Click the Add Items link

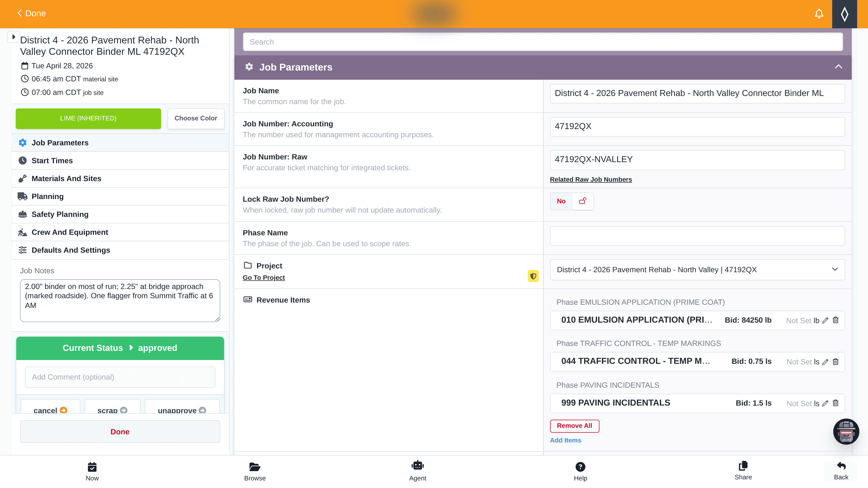(565, 441)
